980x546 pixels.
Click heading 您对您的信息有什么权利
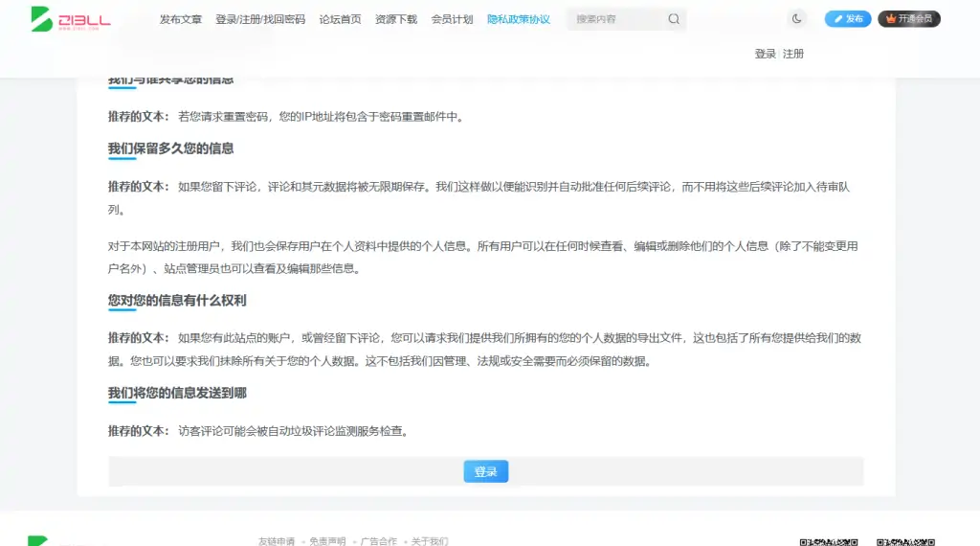coord(177,300)
